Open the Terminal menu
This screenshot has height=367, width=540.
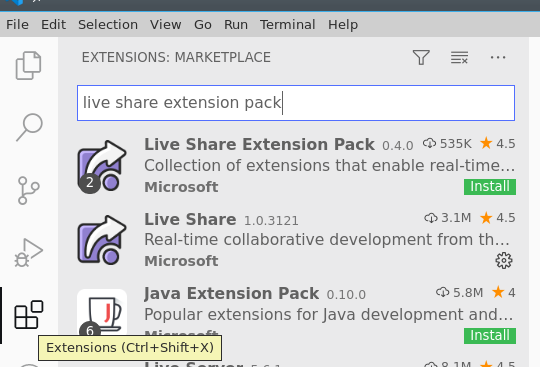(x=288, y=25)
